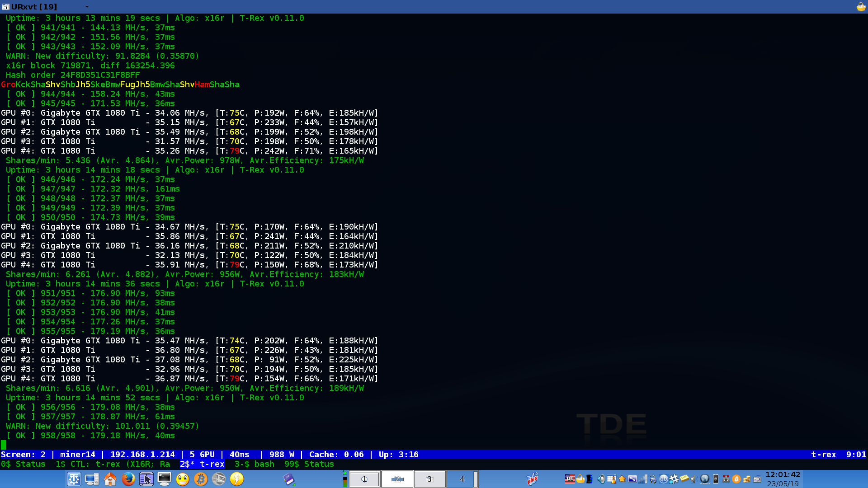This screenshot has width=868, height=488.
Task: Click the basket tray icon
Action: tap(580, 479)
